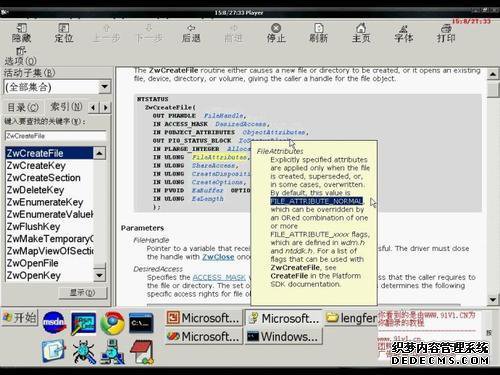Screen dimensions: 500x375
Task: Select ZwOpenKey in the index list
Action: tap(49, 276)
